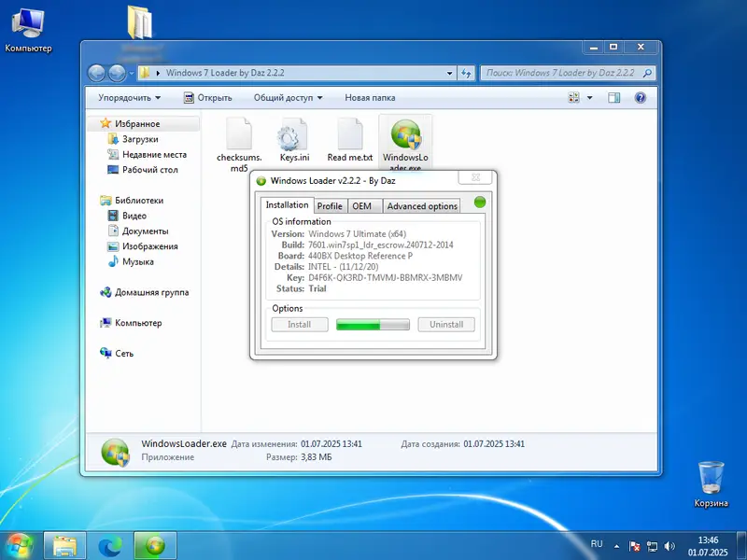Click the green progress bar in Options
747x560 pixels.
click(373, 324)
